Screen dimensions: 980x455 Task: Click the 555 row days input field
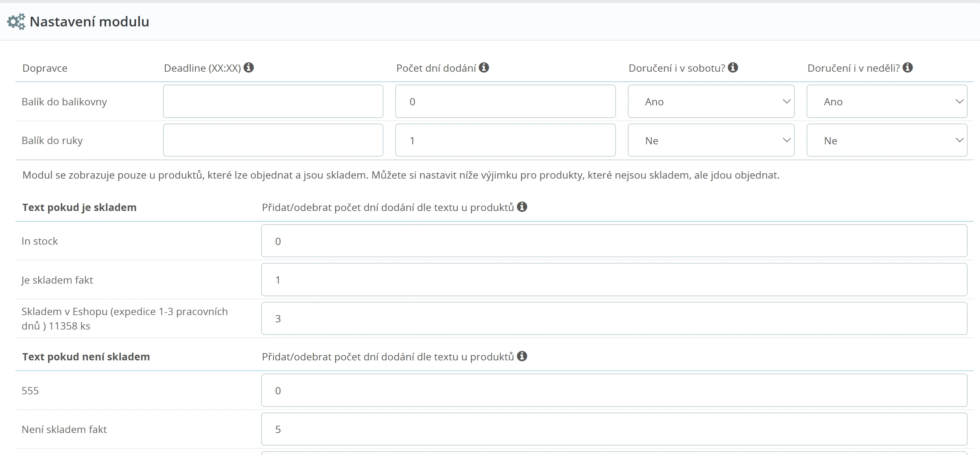(x=614, y=390)
